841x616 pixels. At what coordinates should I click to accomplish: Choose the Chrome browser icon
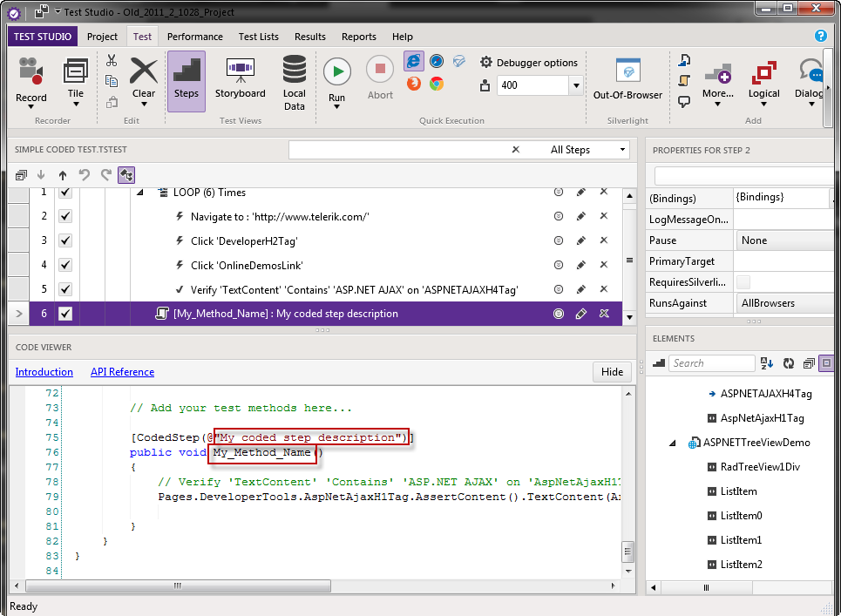pos(436,84)
